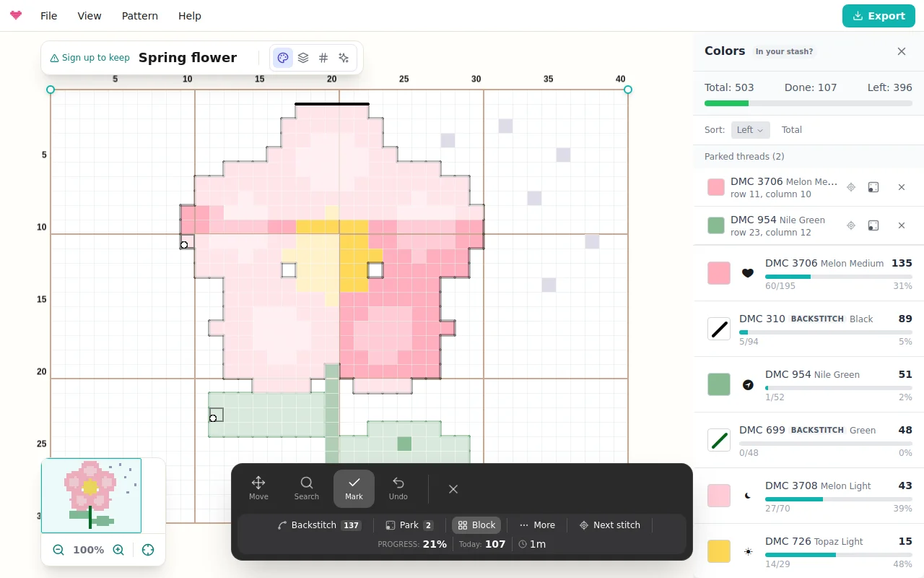
Task: Click the recenter view target icon
Action: click(148, 550)
